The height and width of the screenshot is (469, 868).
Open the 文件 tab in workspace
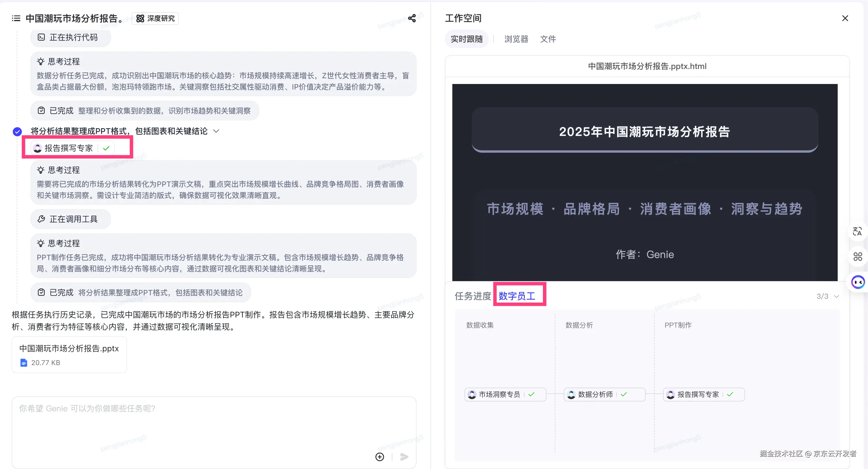point(548,39)
